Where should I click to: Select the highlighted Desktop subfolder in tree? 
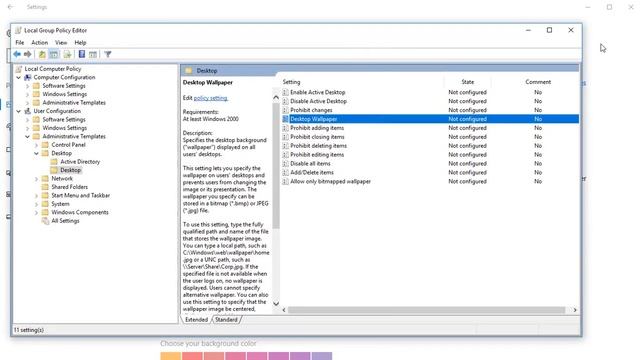(x=70, y=170)
